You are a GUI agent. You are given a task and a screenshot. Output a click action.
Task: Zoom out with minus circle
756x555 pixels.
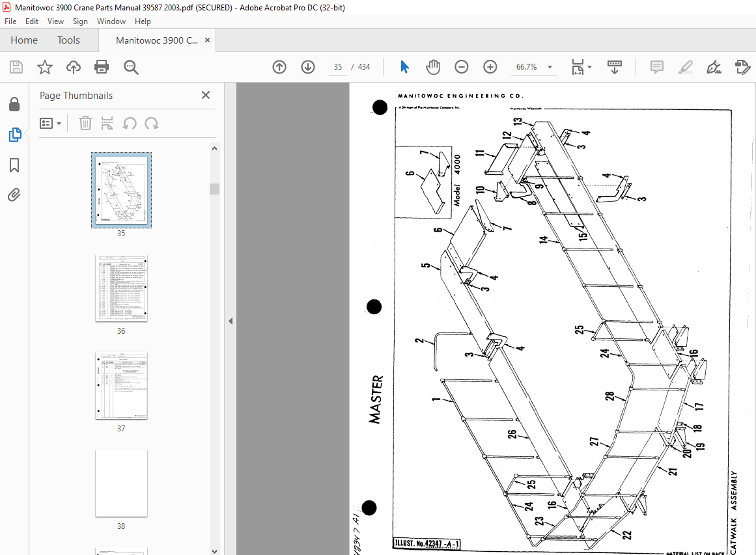[x=462, y=67]
